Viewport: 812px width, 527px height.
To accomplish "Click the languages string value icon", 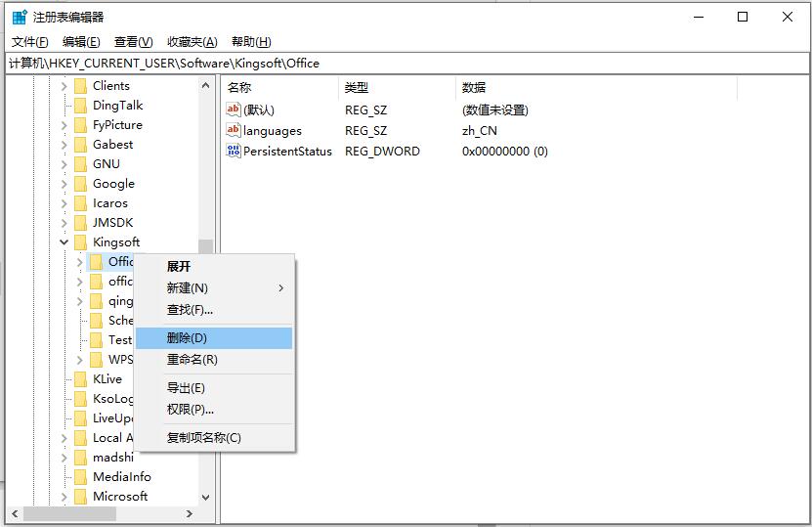I will (234, 130).
